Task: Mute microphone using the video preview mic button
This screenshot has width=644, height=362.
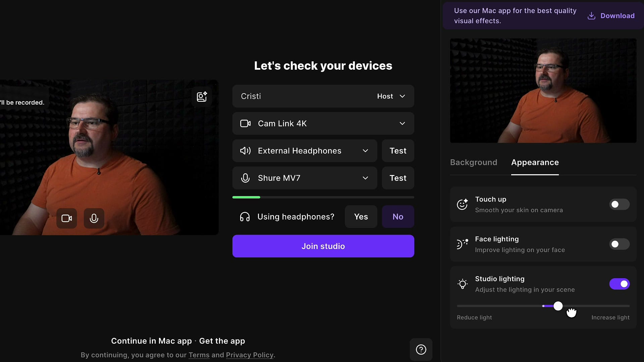Action: click(94, 219)
